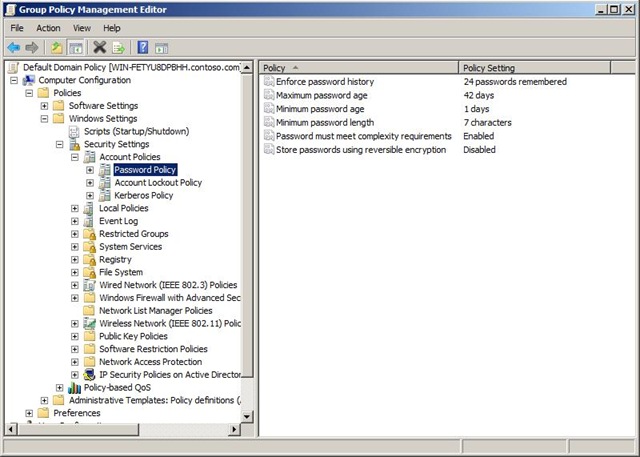This screenshot has height=457, width=640.
Task: Click the tree vertical scrollbar thumb
Action: pos(247,225)
